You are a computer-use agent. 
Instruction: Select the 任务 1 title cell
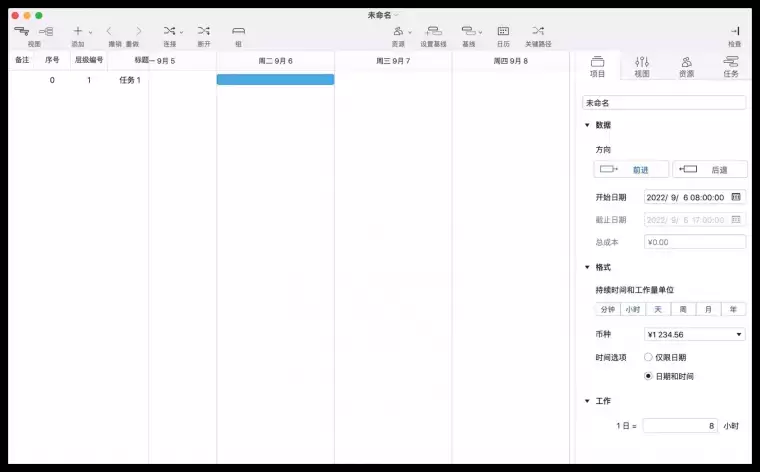pos(129,80)
